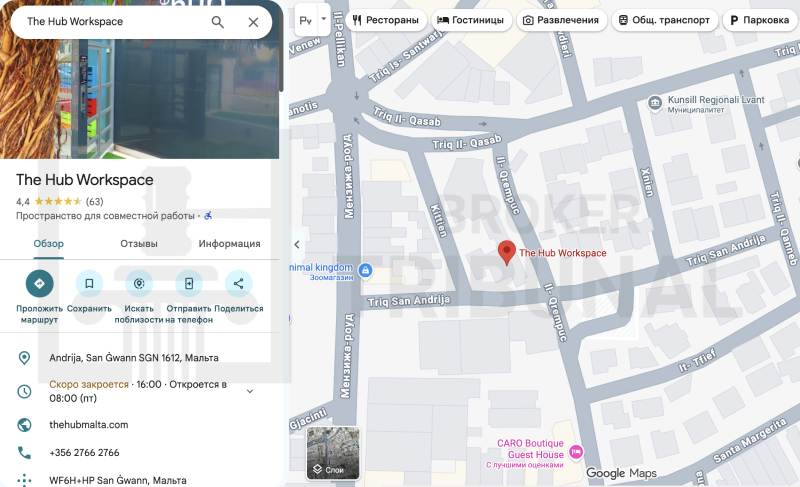Image resolution: width=800 pixels, height=487 pixels.
Task: Clear the search with the X icon
Action: (x=253, y=22)
